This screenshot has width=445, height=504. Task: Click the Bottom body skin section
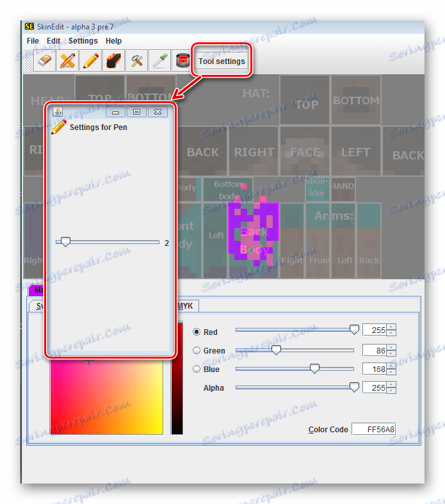click(x=228, y=190)
